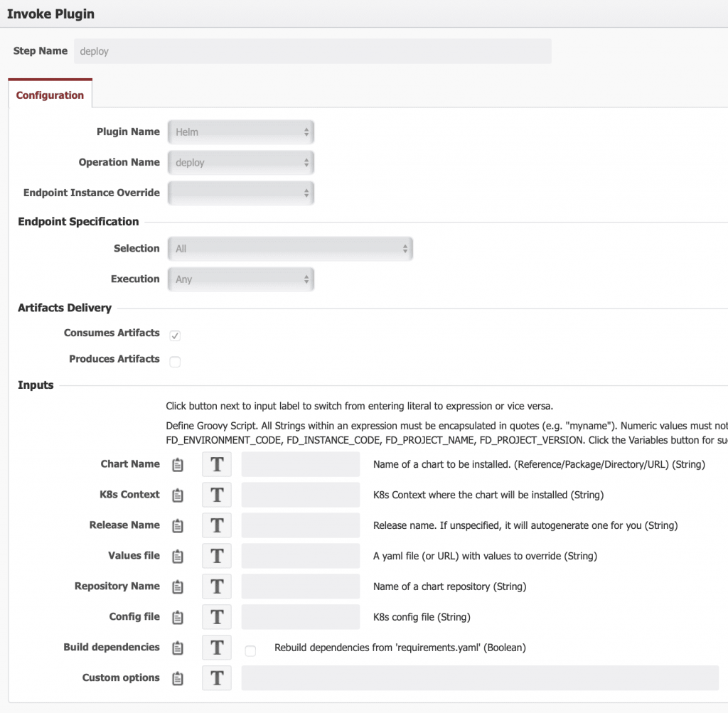728x713 pixels.
Task: Click the Step Name text field
Action: coord(312,51)
